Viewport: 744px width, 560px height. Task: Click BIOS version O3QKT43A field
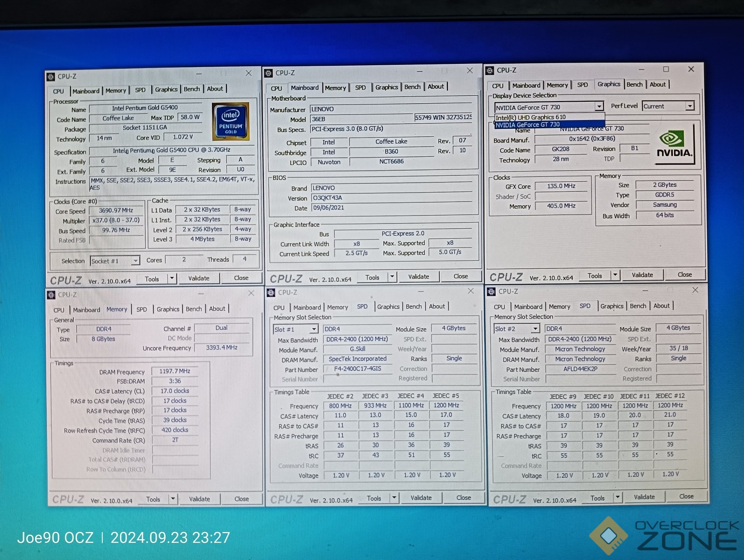pos(391,197)
